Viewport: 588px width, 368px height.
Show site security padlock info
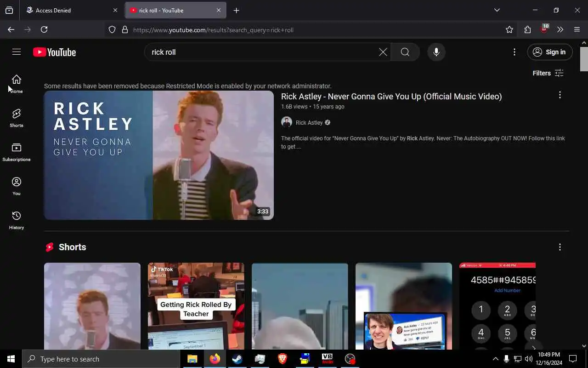click(x=124, y=30)
